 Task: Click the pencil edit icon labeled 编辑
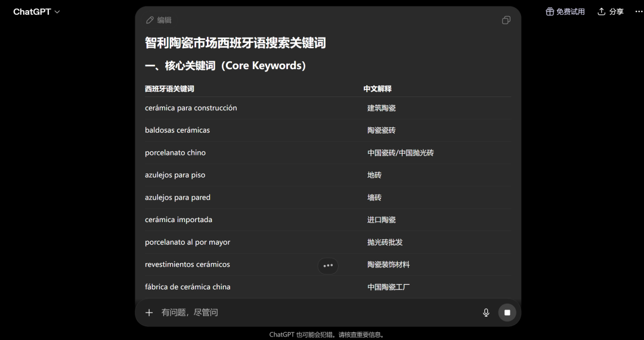click(x=159, y=20)
